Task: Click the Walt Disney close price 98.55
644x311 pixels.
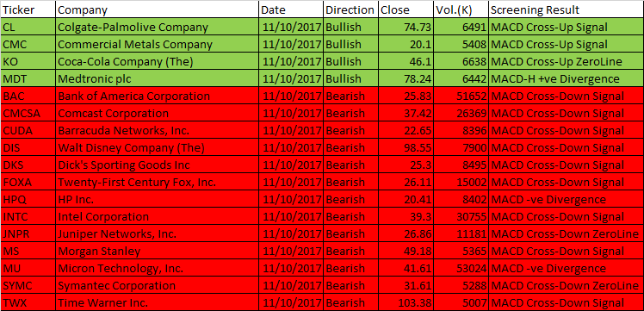Action: (406, 147)
